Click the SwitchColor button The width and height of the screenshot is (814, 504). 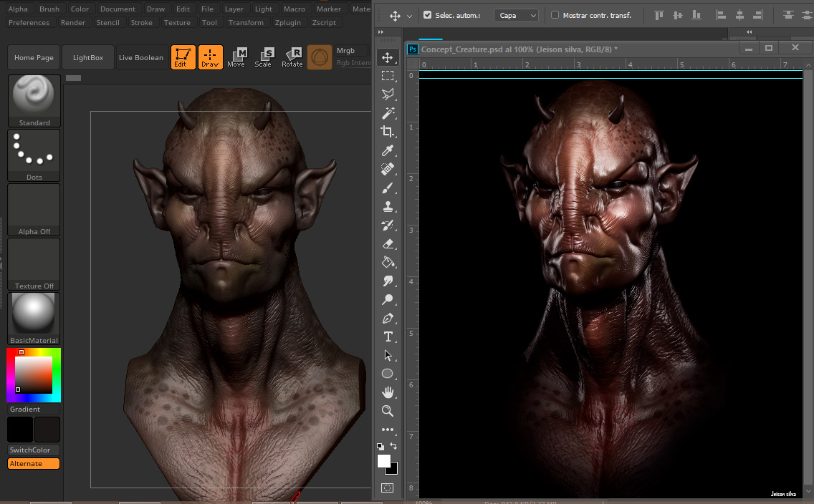(34, 450)
